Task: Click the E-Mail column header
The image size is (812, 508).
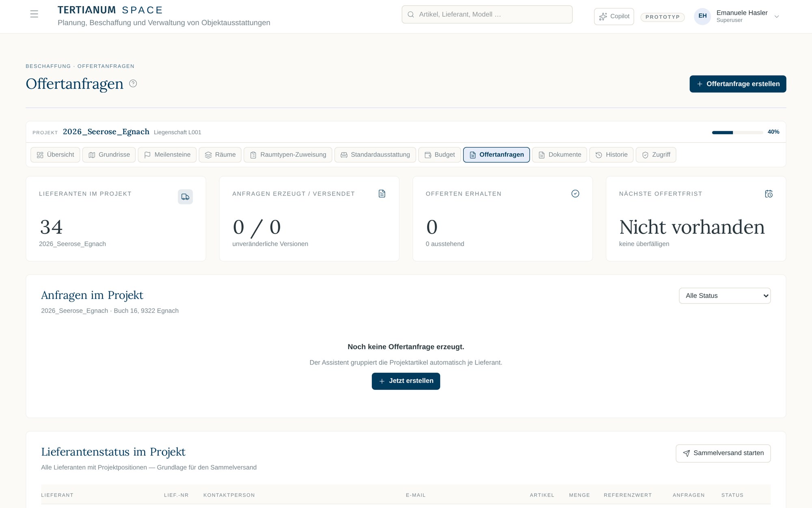Action: [416, 495]
